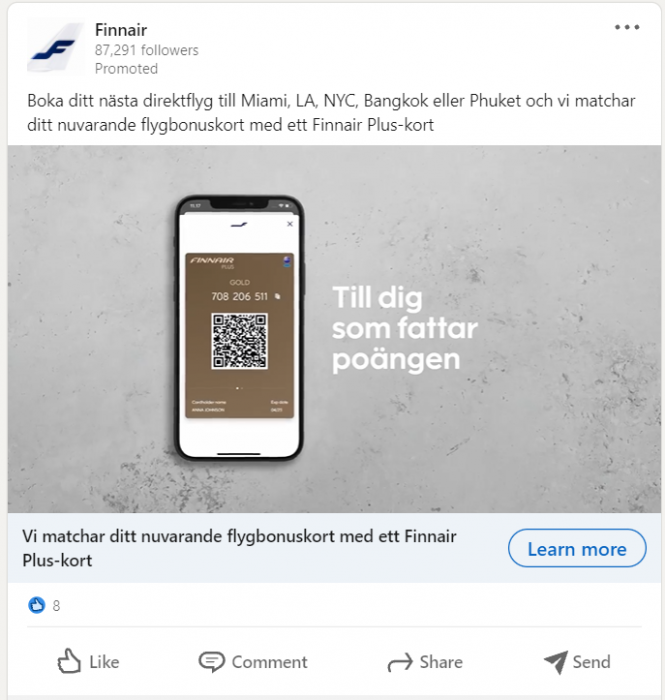The image size is (665, 700).
Task: Open the three-dot post options menu
Action: click(627, 27)
